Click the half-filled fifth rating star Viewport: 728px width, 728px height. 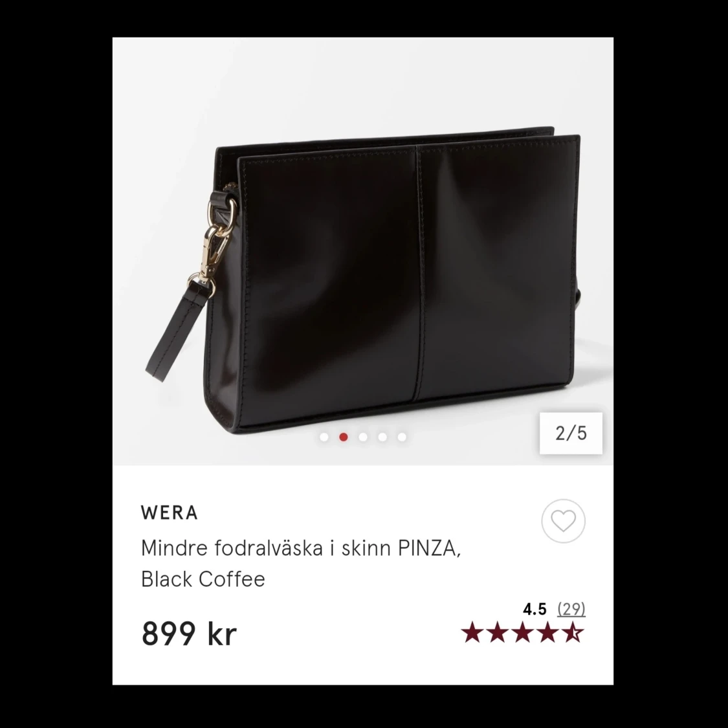[573, 632]
